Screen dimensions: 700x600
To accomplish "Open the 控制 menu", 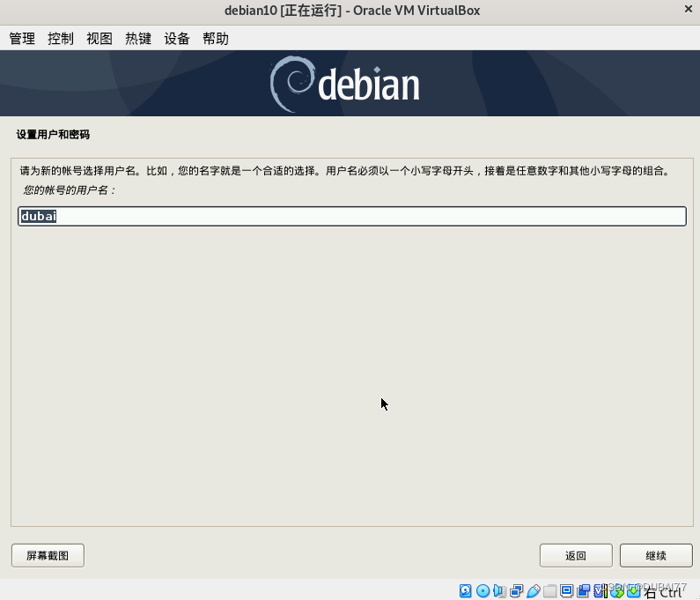I will pyautogui.click(x=61, y=39).
